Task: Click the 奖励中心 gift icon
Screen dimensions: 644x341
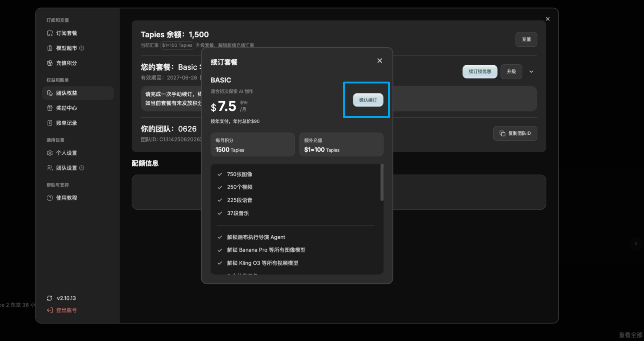Action: click(50, 108)
